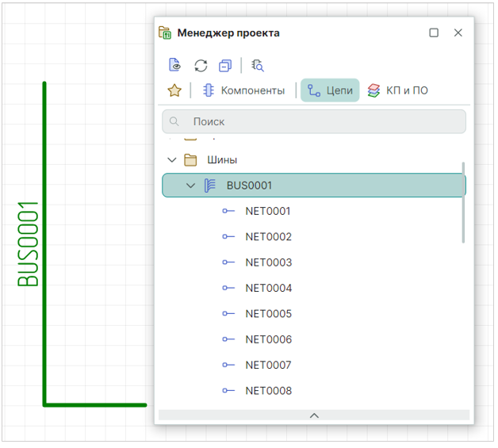Close the Менеджер проекта panel
The height and width of the screenshot is (448, 498).
point(458,33)
